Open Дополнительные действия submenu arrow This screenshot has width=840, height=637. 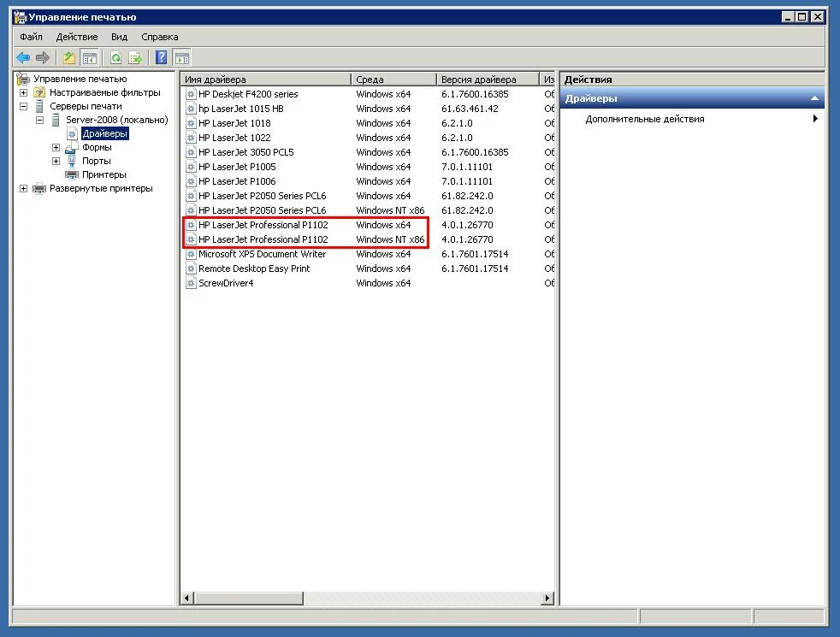815,119
